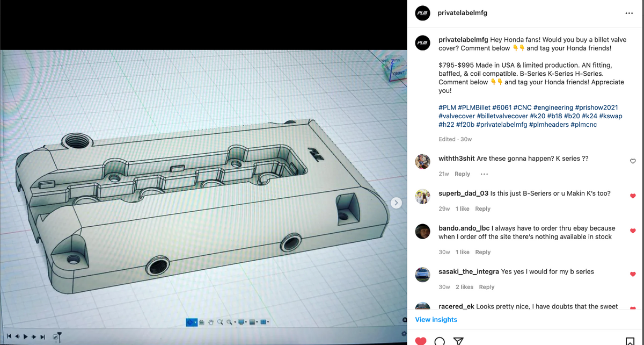Screen dimensions: 644x345
Task: Unlike the comment by superb_dad_03
Action: pyautogui.click(x=633, y=196)
